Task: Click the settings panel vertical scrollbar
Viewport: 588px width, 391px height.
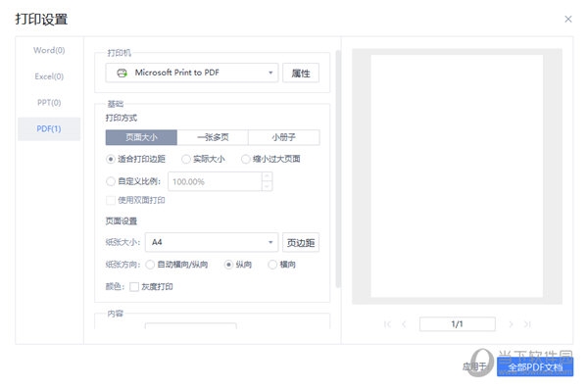Action: (x=338, y=169)
